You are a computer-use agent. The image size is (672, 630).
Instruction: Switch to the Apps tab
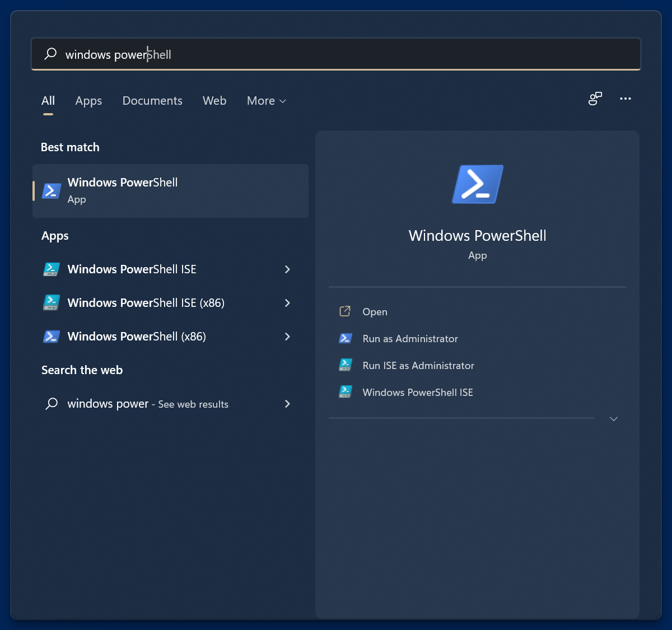coord(88,101)
